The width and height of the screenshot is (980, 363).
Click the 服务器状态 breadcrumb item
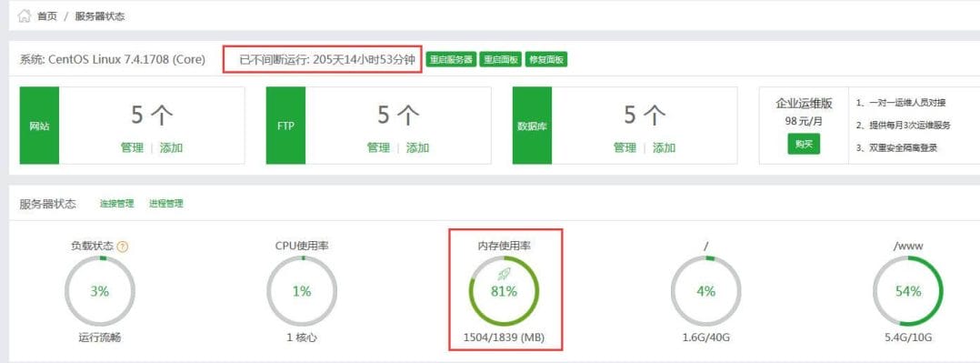pos(100,17)
